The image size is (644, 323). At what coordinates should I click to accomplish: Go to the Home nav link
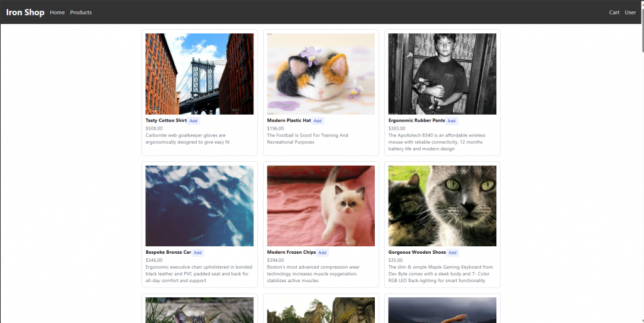tap(57, 13)
